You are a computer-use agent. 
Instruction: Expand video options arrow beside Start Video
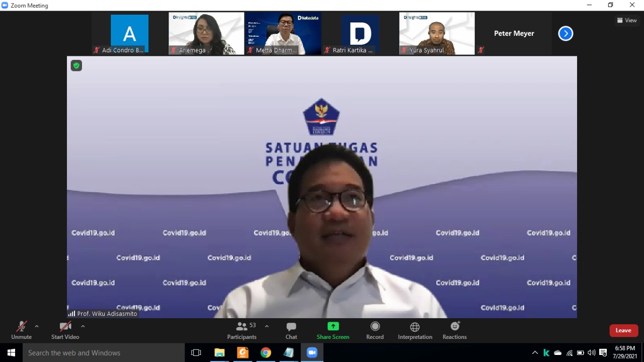click(83, 326)
